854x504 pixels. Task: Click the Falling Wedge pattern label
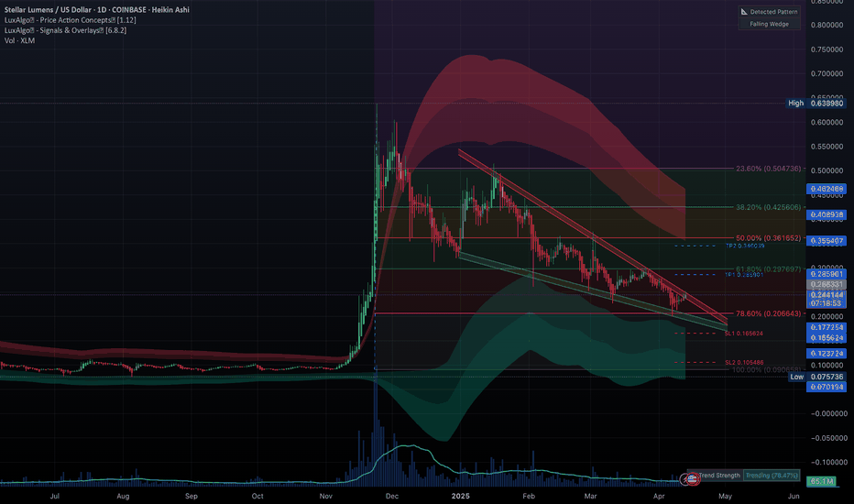pyautogui.click(x=769, y=24)
